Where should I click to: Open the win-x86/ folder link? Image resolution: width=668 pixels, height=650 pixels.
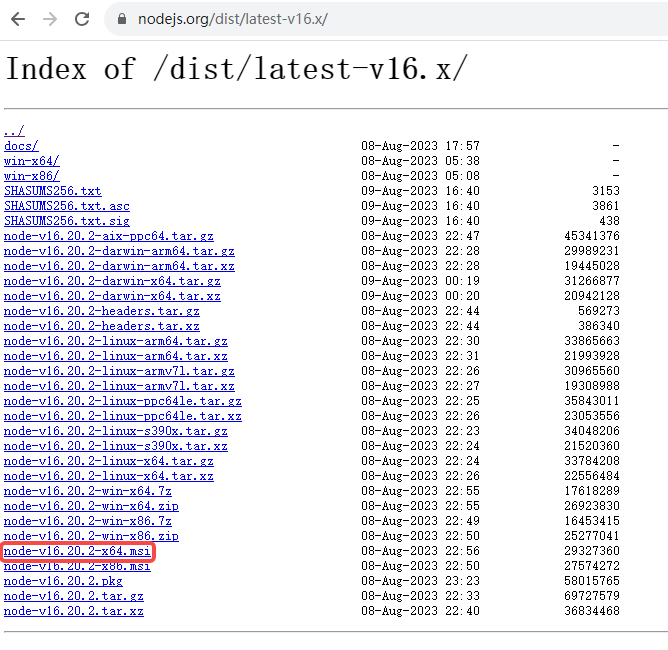point(32,176)
